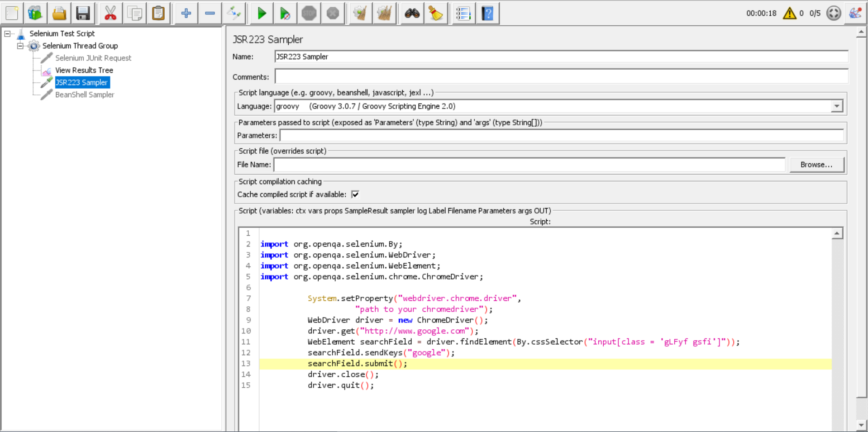Open Help with the question mark icon

[x=487, y=13]
